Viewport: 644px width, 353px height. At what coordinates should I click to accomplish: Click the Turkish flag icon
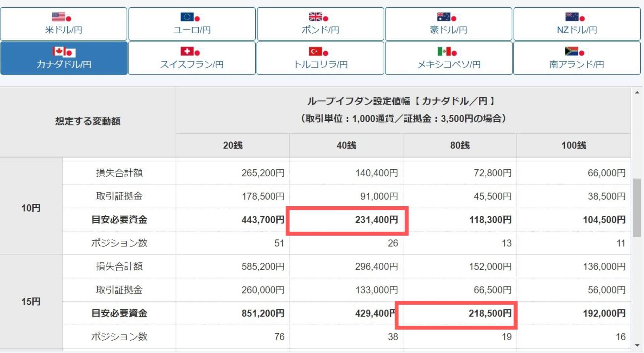pos(315,51)
